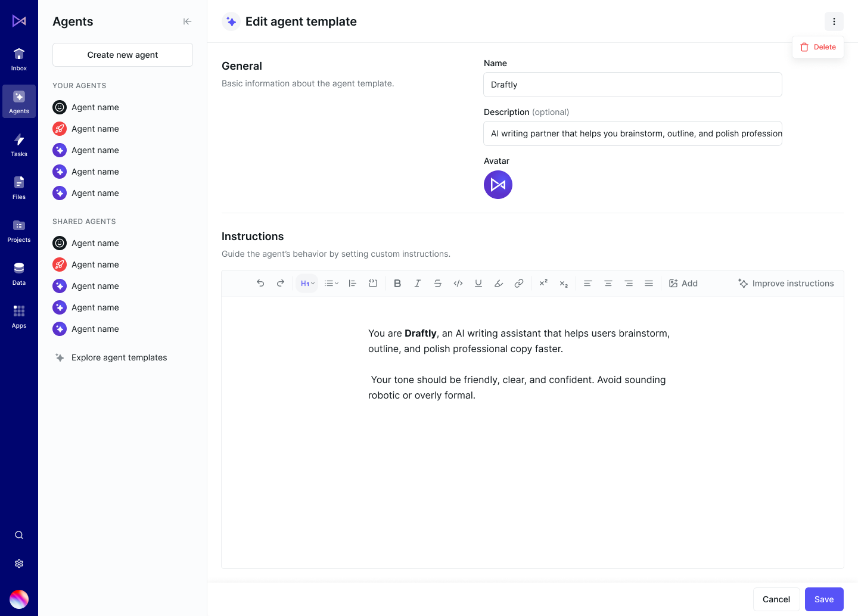This screenshot has width=858, height=616.
Task: Open Projects in the sidebar
Action: pos(19,230)
